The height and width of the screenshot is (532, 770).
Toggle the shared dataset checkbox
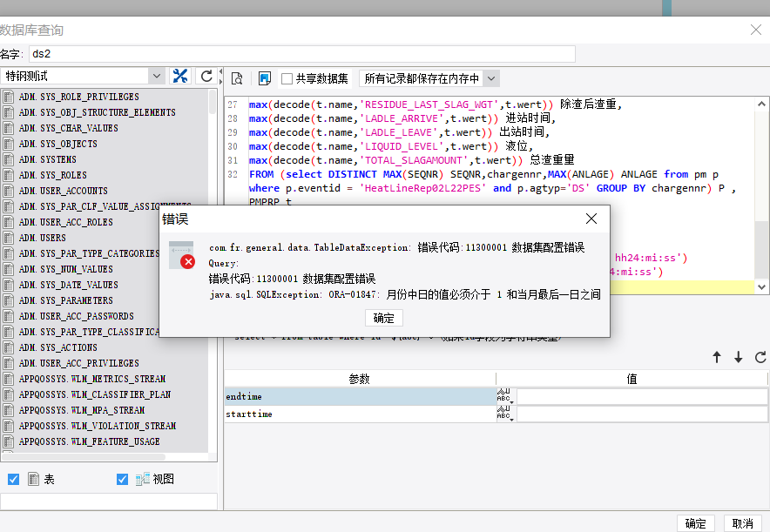click(287, 78)
